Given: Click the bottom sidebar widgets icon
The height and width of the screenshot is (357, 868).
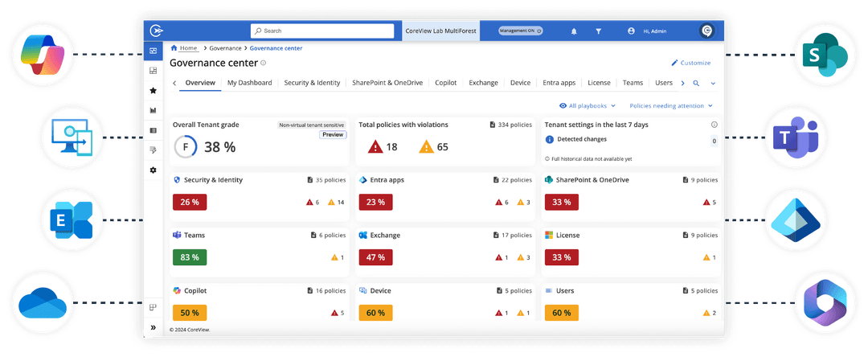Looking at the screenshot, I should tap(154, 308).
